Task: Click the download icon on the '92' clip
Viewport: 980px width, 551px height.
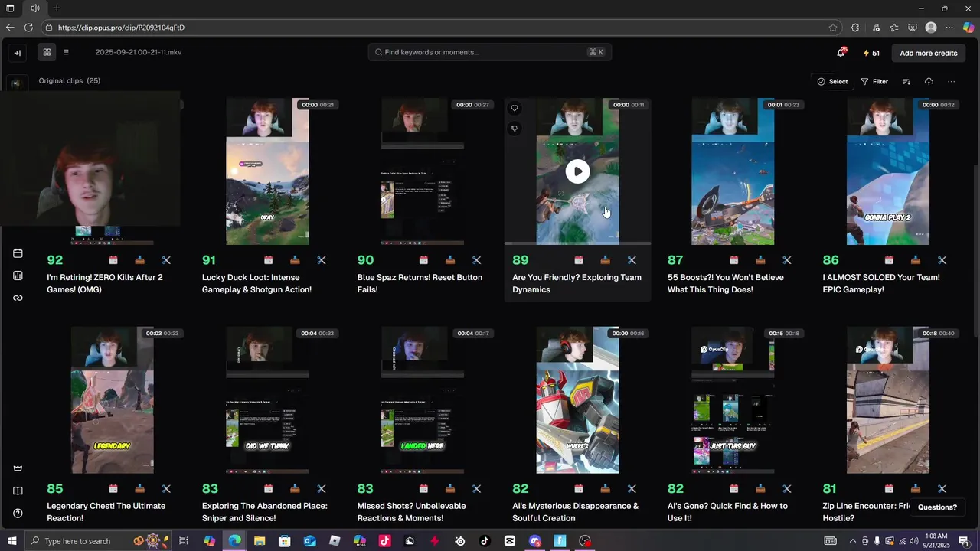Action: point(139,260)
